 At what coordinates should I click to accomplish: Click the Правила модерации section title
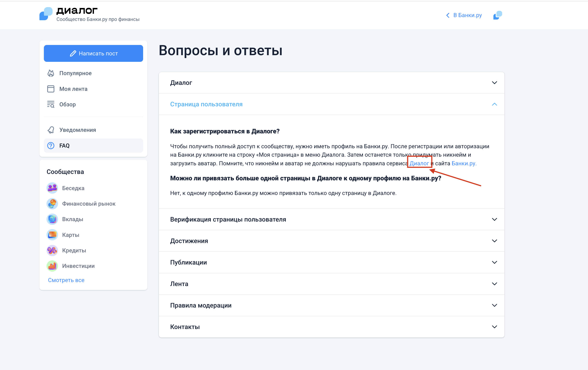coord(201,305)
